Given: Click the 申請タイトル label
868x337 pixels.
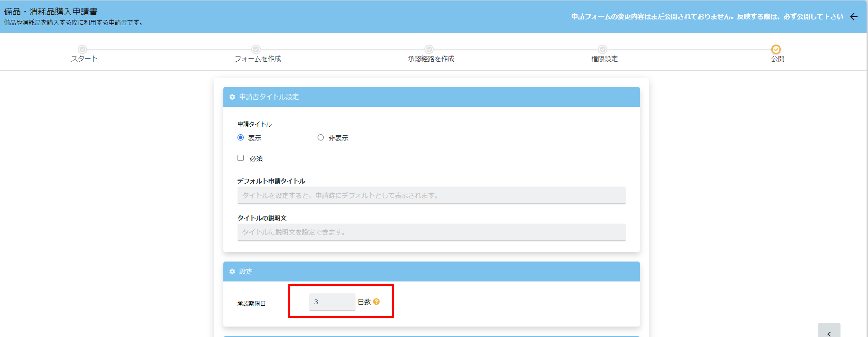Looking at the screenshot, I should pyautogui.click(x=254, y=124).
